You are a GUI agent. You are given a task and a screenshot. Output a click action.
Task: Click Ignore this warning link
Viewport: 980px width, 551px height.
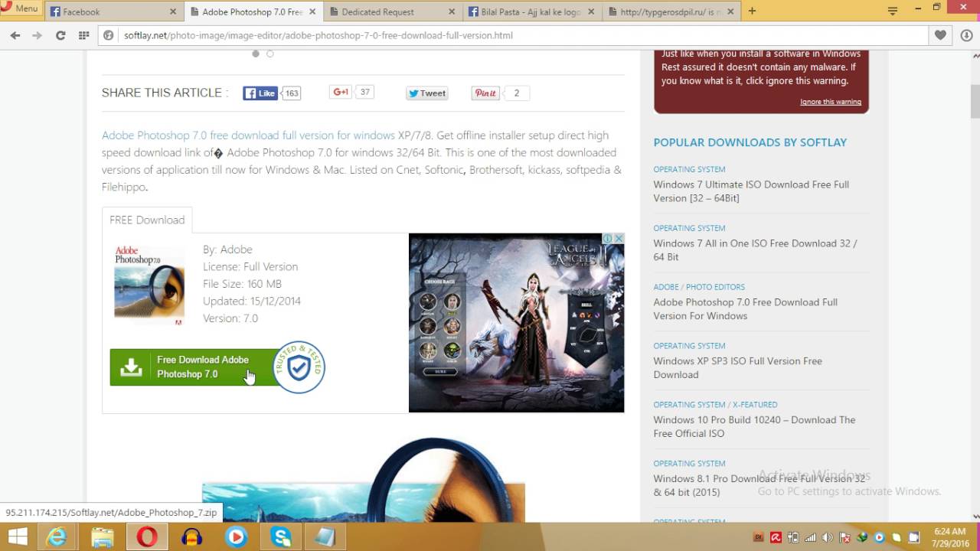point(831,102)
